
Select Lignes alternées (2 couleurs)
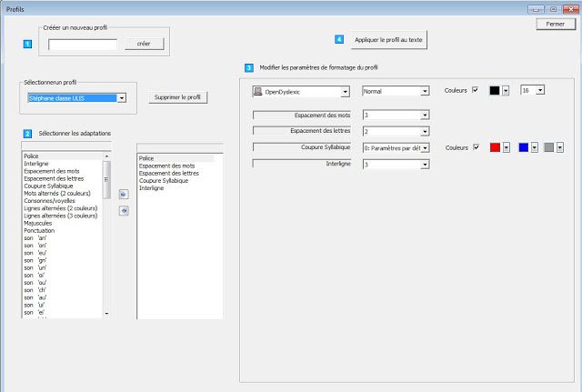(x=61, y=208)
